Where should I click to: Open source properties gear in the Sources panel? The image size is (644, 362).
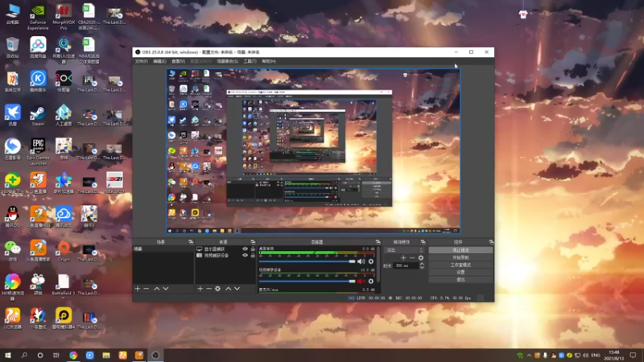[217, 289]
